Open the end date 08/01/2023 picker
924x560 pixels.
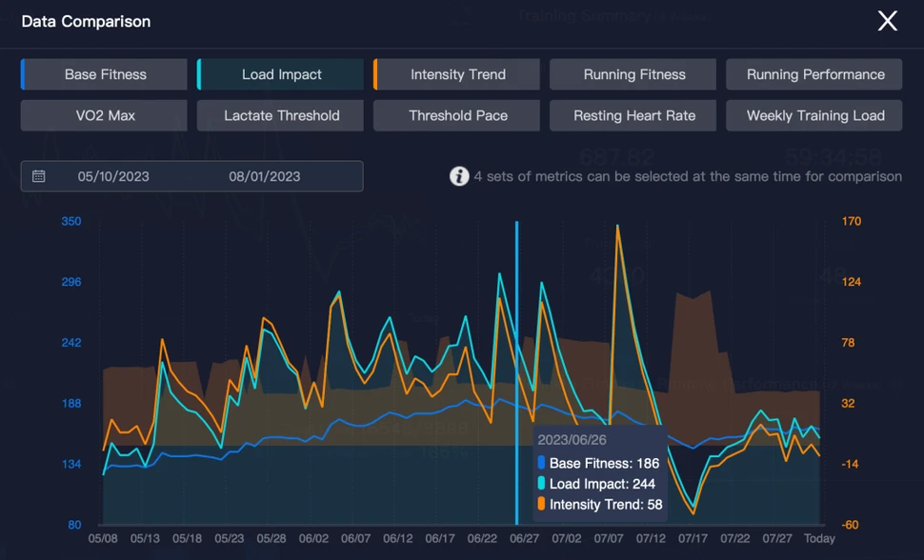[264, 176]
